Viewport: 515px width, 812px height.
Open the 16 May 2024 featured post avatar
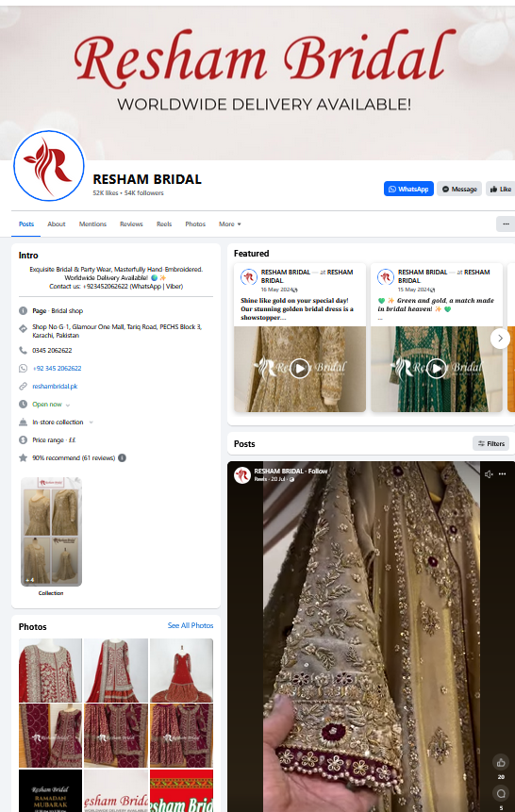coord(249,277)
